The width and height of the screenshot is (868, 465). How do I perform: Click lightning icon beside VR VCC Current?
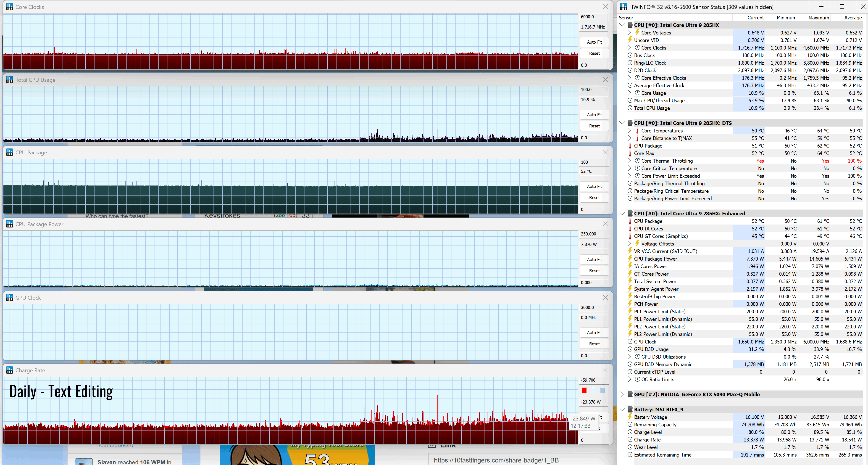click(630, 251)
